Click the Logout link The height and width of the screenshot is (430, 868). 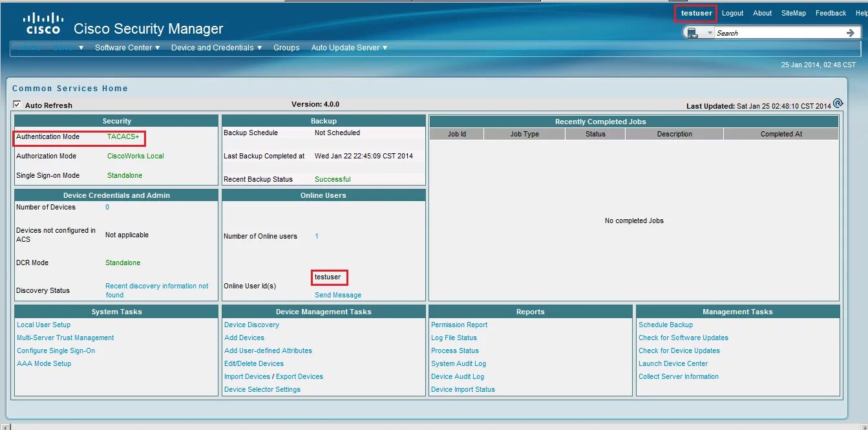pos(732,13)
